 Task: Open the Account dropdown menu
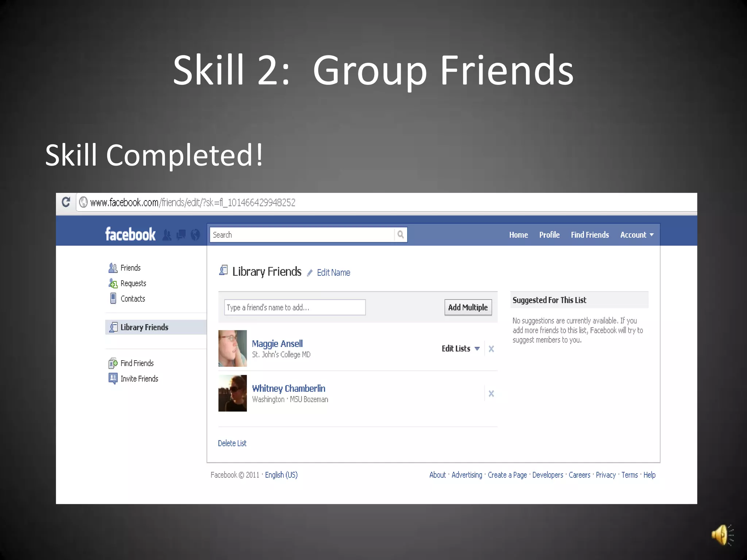tap(637, 235)
